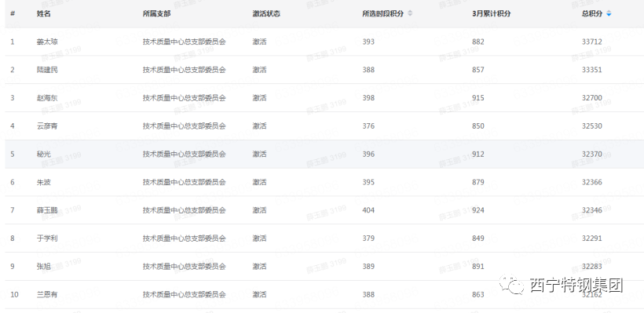Select the row for 于学利
The width and height of the screenshot is (644, 313).
click(x=324, y=238)
